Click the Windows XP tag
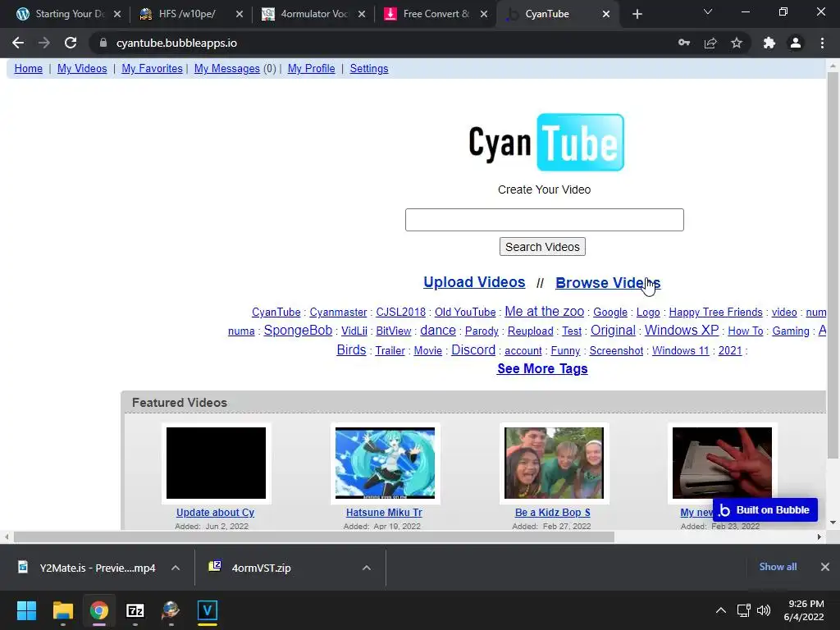The width and height of the screenshot is (840, 630). 682,330
